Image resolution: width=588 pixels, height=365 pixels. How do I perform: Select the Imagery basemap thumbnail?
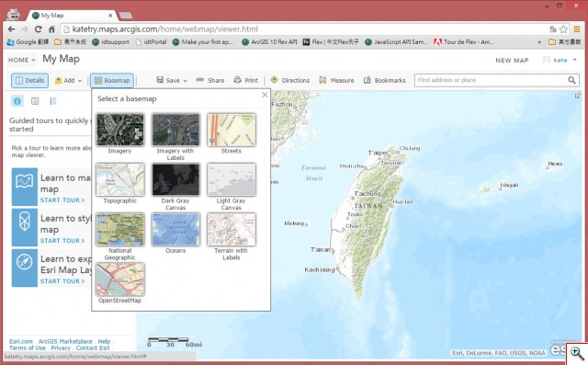[120, 130]
